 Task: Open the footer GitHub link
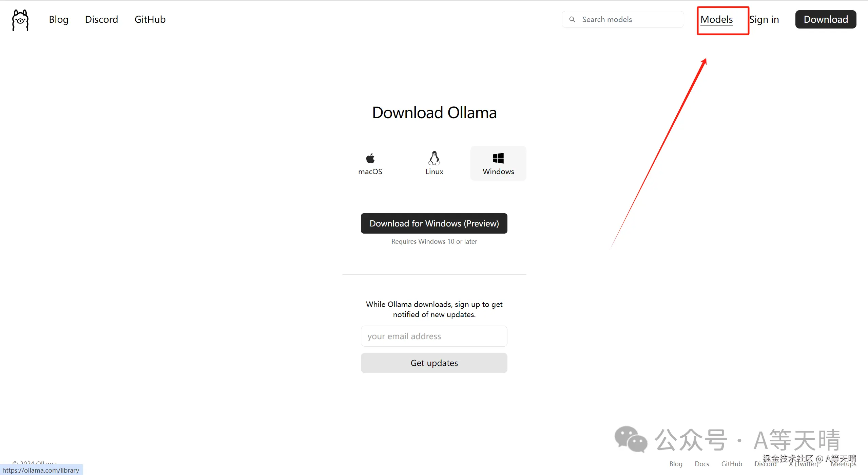[732, 464]
